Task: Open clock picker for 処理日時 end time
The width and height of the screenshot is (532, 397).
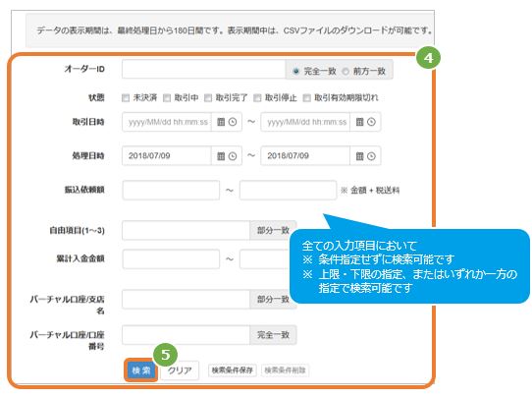Action: pos(372,156)
